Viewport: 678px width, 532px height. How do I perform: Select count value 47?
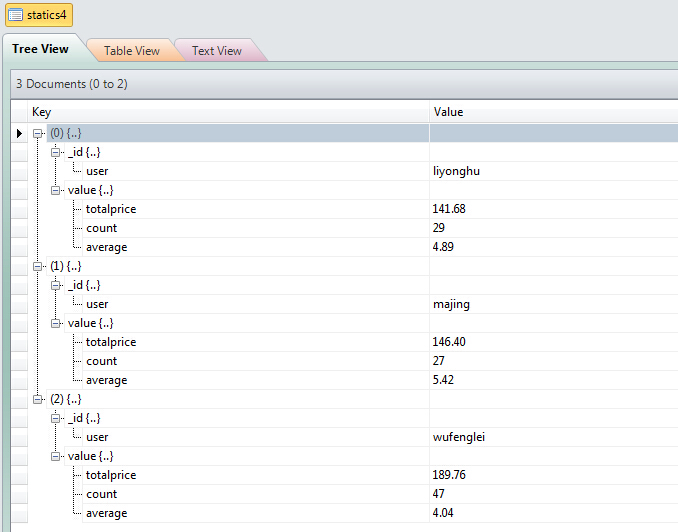coord(438,494)
